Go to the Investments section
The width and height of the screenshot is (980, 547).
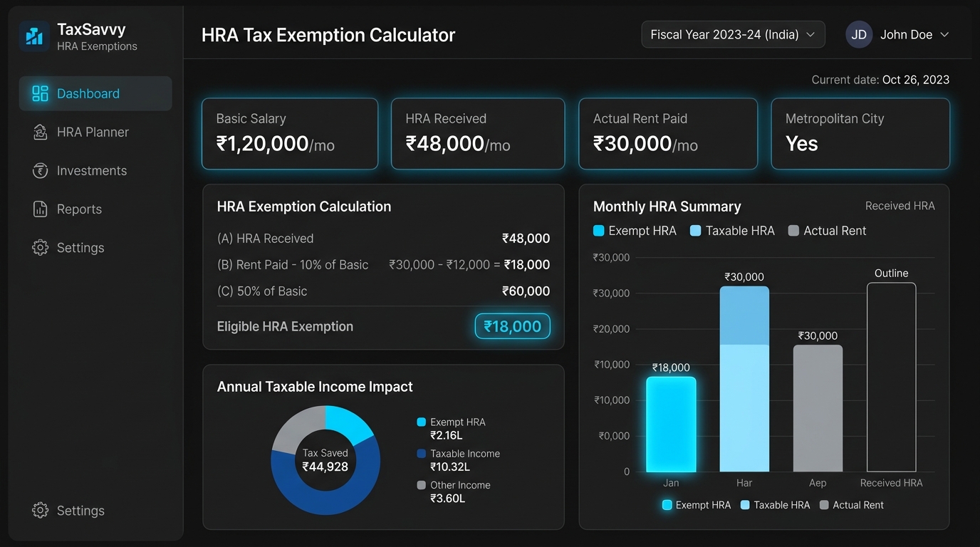(x=95, y=170)
